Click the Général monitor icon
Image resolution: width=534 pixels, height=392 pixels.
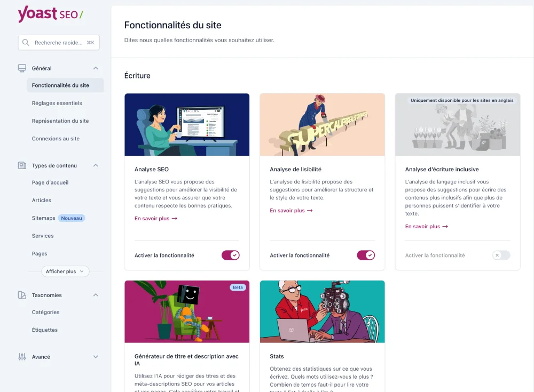pyautogui.click(x=22, y=68)
